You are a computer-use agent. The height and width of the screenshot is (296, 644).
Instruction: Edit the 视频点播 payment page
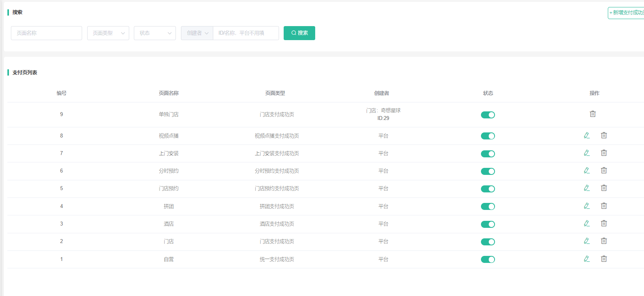pyautogui.click(x=587, y=136)
